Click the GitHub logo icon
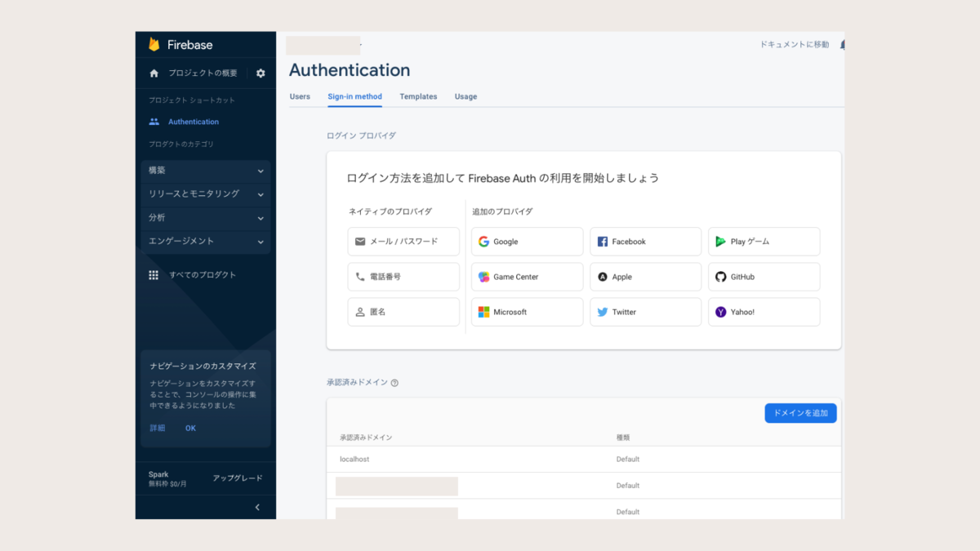The image size is (980, 551). tap(720, 277)
